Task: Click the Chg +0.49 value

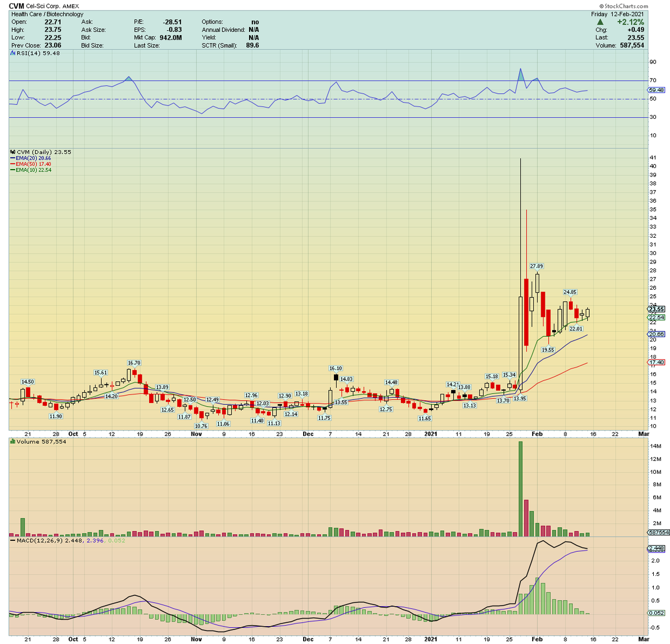Action: coord(635,30)
